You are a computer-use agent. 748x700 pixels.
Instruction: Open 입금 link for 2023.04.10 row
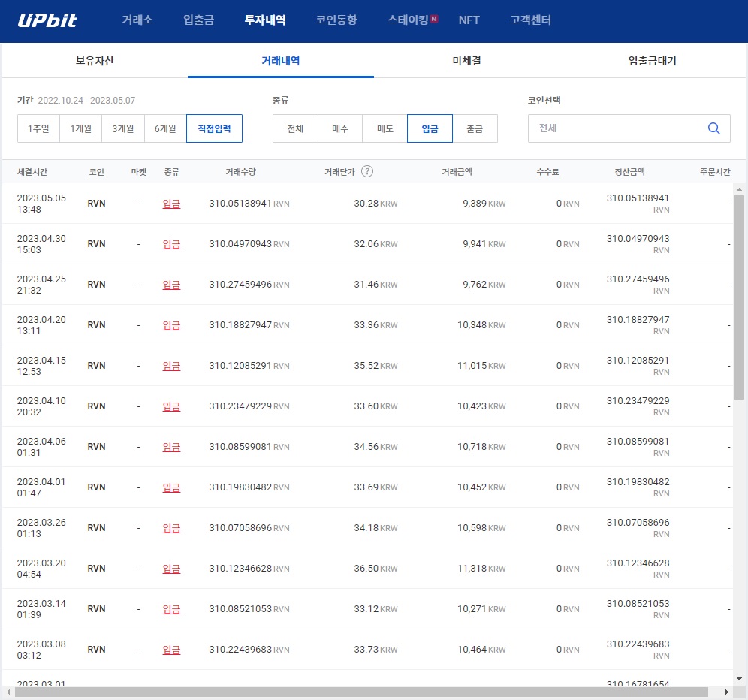(x=171, y=406)
